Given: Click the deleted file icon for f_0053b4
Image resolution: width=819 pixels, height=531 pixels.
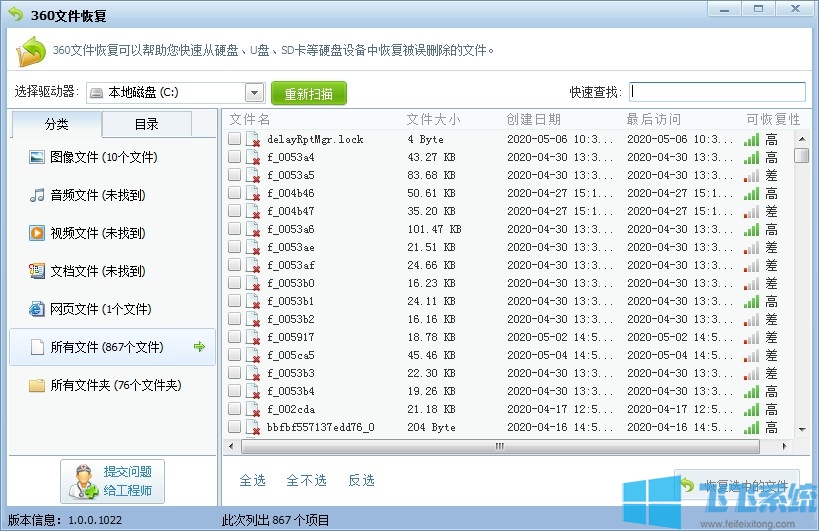Looking at the screenshot, I should click(x=253, y=391).
